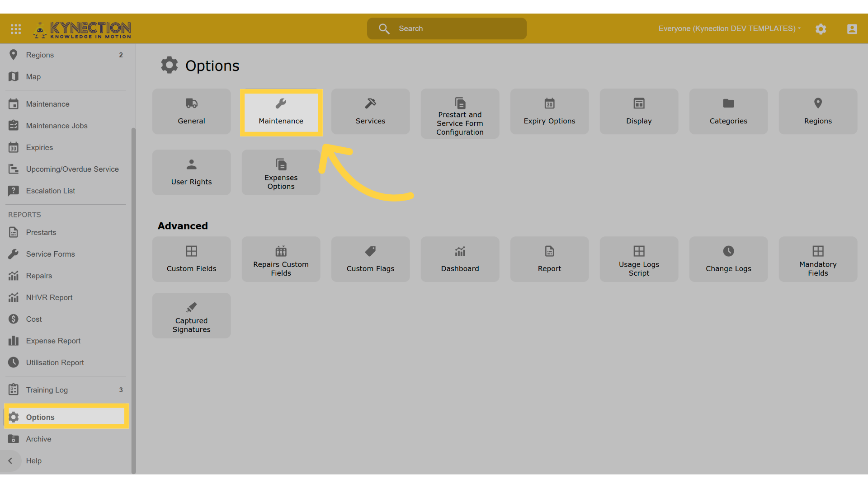The height and width of the screenshot is (488, 868).
Task: Open the apps grid menu icon
Action: click(x=16, y=29)
